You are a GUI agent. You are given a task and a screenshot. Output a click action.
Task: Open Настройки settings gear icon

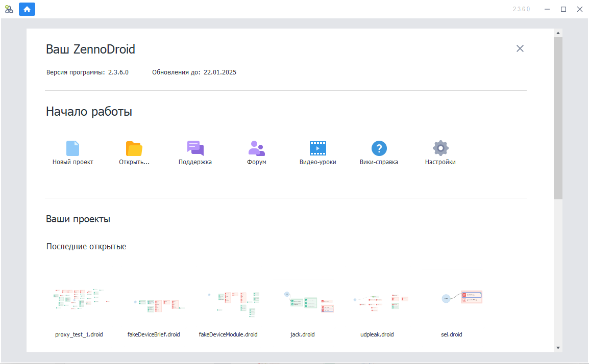click(440, 148)
